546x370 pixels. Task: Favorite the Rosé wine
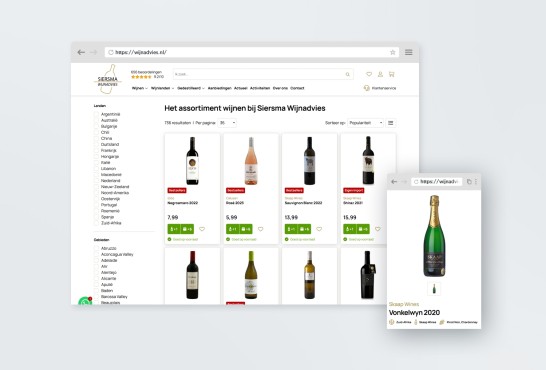pyautogui.click(x=260, y=229)
